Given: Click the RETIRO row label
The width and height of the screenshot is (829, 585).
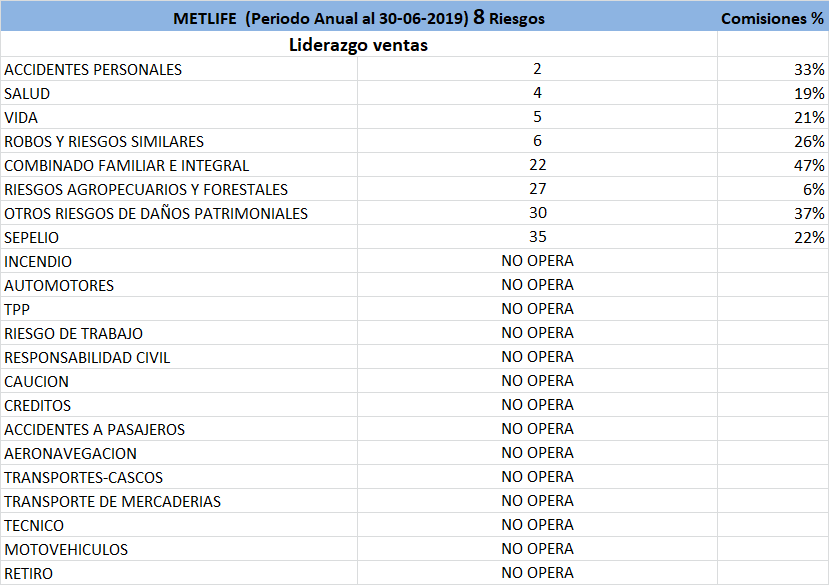Looking at the screenshot, I should pos(29,574).
